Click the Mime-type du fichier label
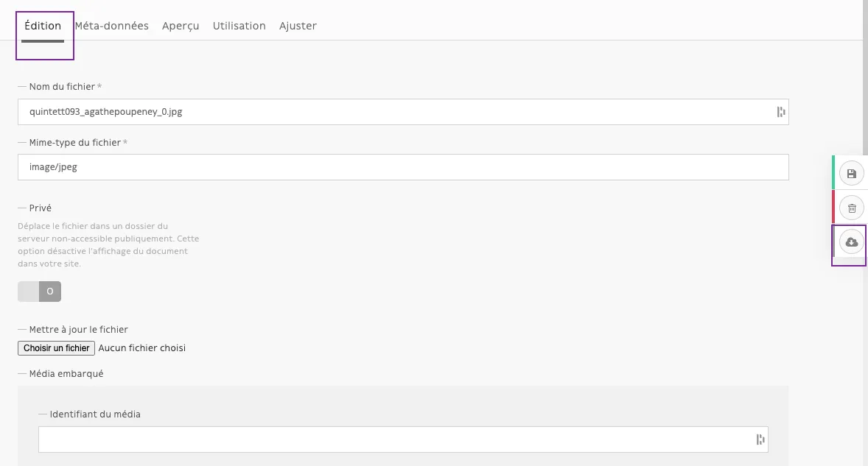This screenshot has width=868, height=466. coord(74,143)
